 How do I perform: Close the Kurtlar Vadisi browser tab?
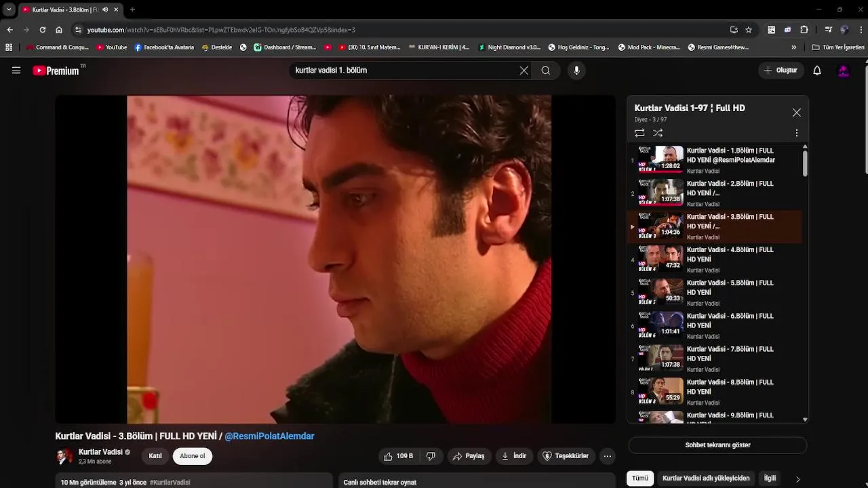(x=116, y=9)
